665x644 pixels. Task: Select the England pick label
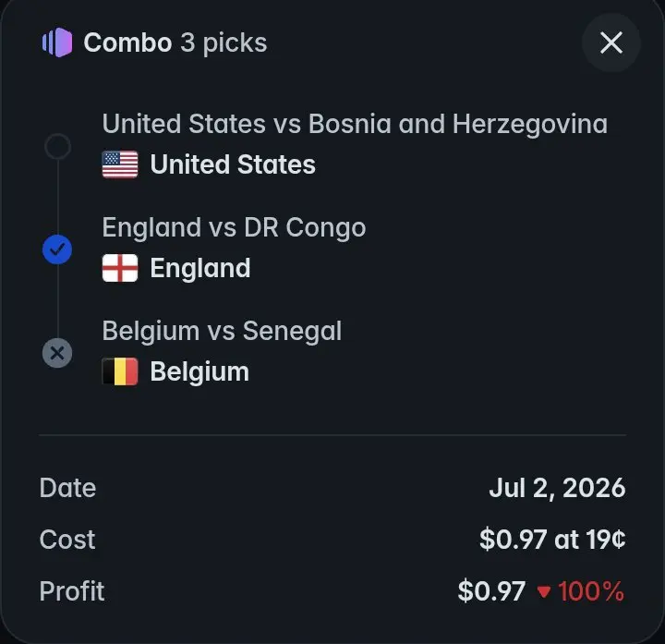tap(200, 268)
